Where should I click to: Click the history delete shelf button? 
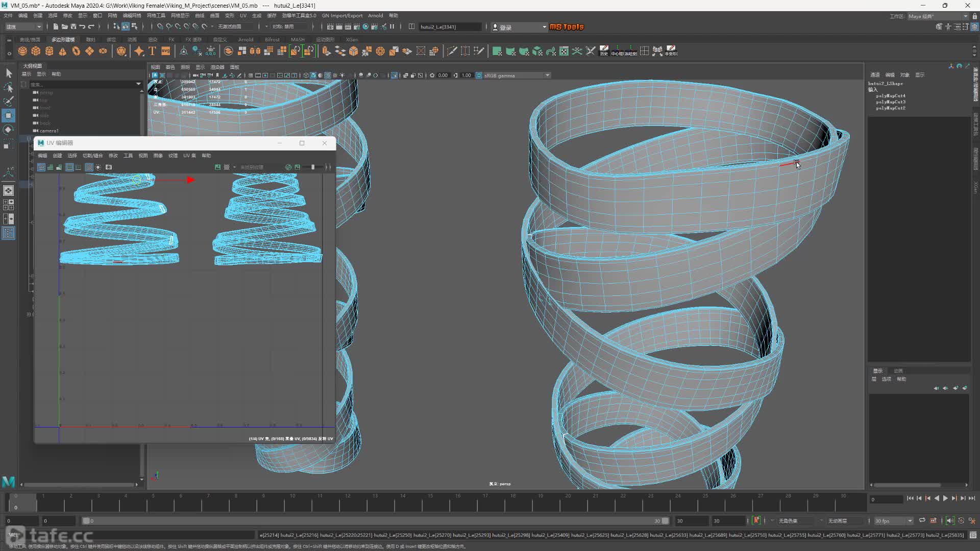[x=604, y=51]
